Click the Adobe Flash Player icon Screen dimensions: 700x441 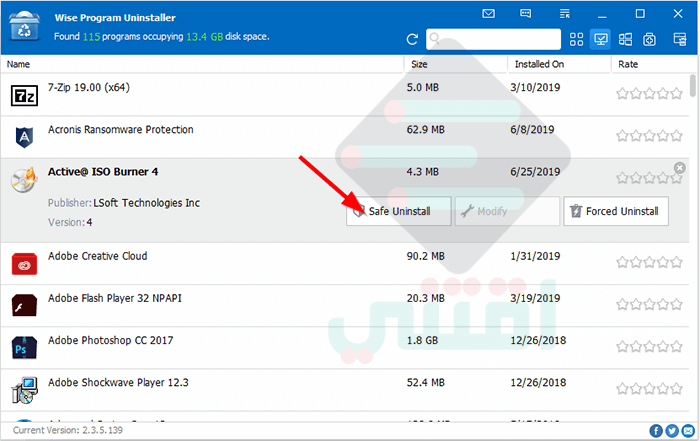[x=24, y=305]
